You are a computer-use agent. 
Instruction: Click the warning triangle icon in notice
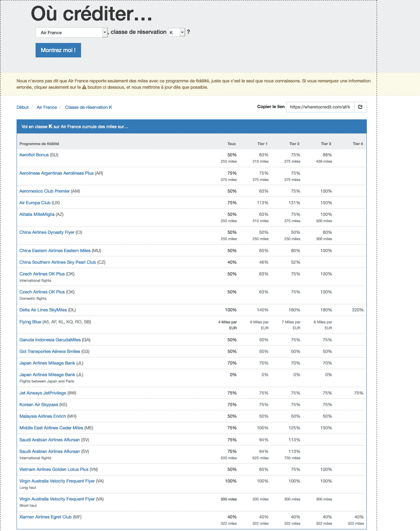tap(84, 87)
